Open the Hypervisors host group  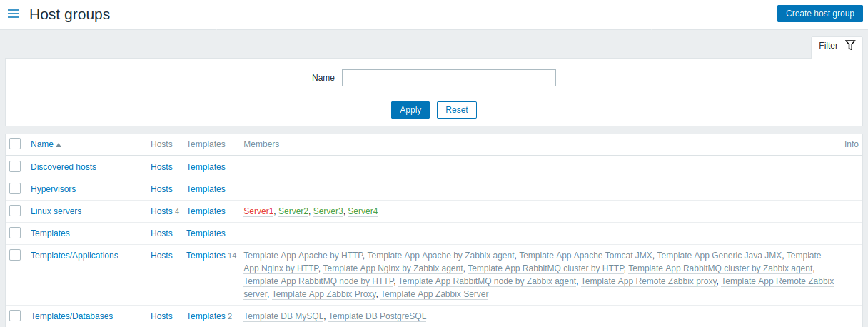point(53,189)
